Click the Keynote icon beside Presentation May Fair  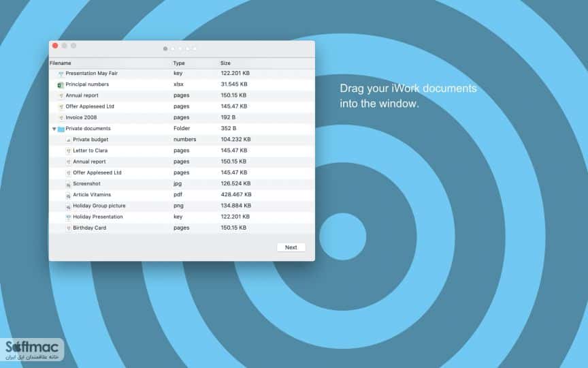coord(61,74)
